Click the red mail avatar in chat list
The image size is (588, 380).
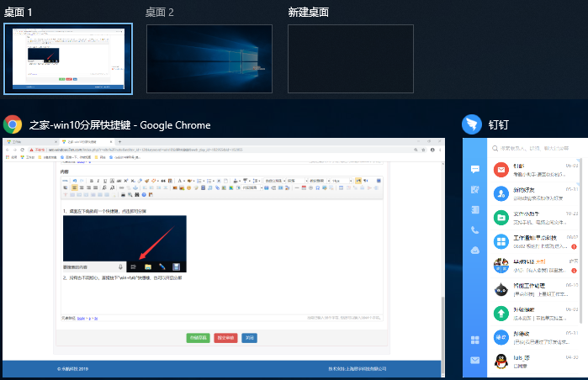[x=501, y=171]
